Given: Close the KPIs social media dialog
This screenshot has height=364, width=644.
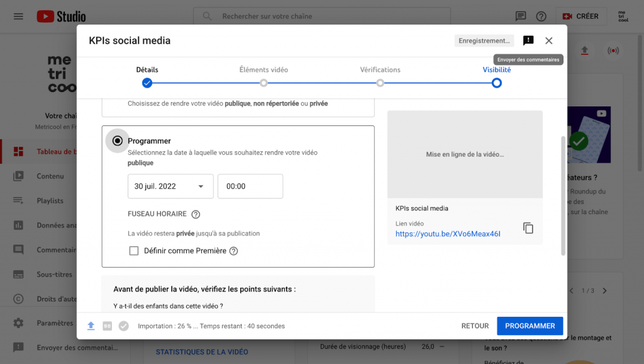Looking at the screenshot, I should coord(548,41).
